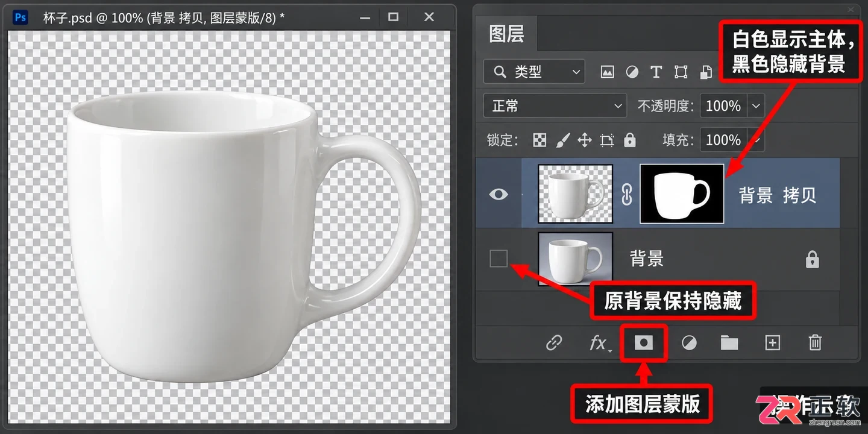Viewport: 868px width, 434px height.
Task: Close the 杯子.psd document window
Action: [x=429, y=17]
